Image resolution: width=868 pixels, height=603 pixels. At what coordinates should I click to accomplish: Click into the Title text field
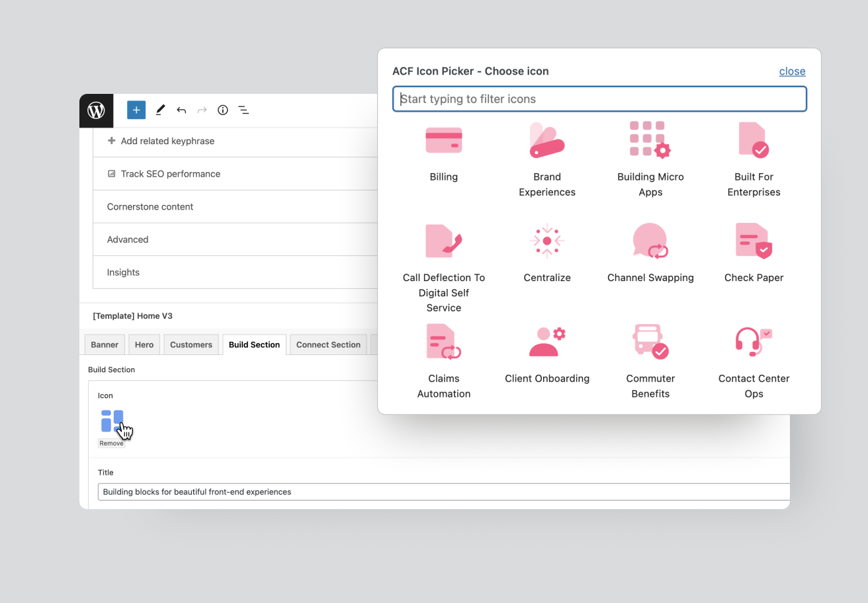coord(443,492)
